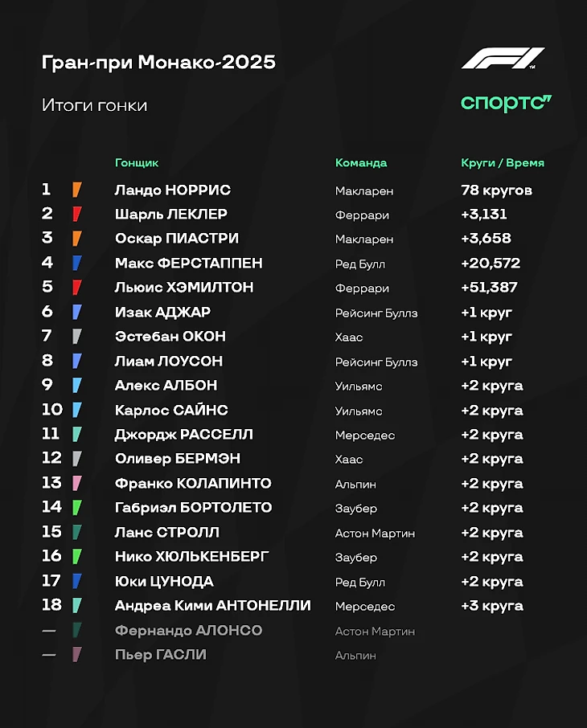Click the blue Red Bull marker beside Ферстаппен
587x728 pixels.
tap(77, 263)
